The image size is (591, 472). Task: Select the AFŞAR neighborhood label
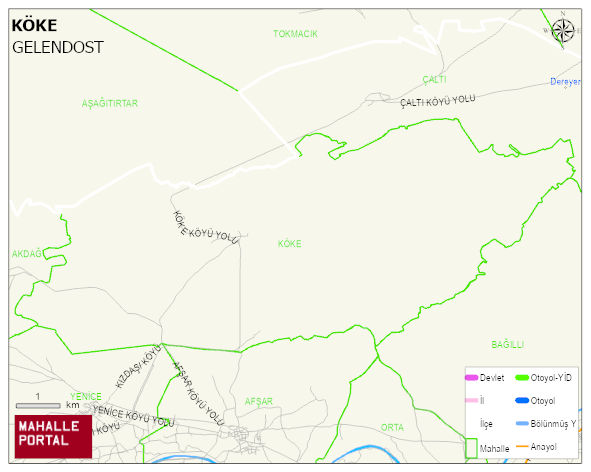click(x=259, y=401)
